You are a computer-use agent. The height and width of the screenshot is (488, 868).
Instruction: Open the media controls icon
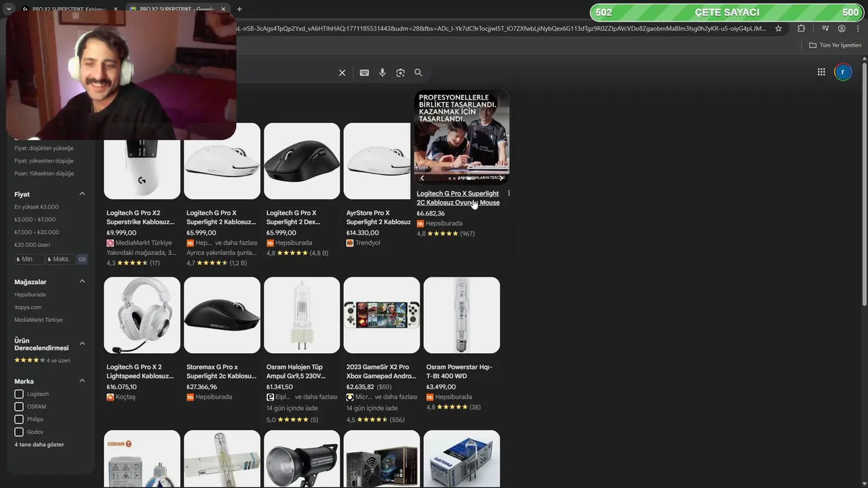pyautogui.click(x=825, y=28)
